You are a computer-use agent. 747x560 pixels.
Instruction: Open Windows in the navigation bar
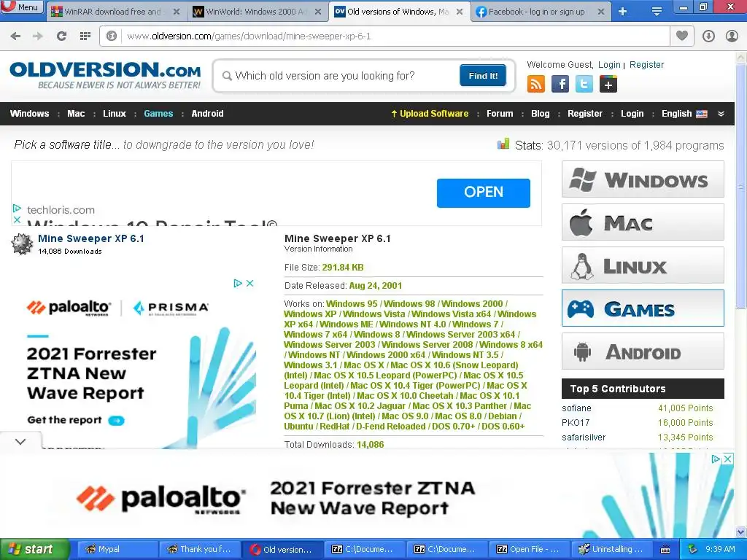point(29,114)
